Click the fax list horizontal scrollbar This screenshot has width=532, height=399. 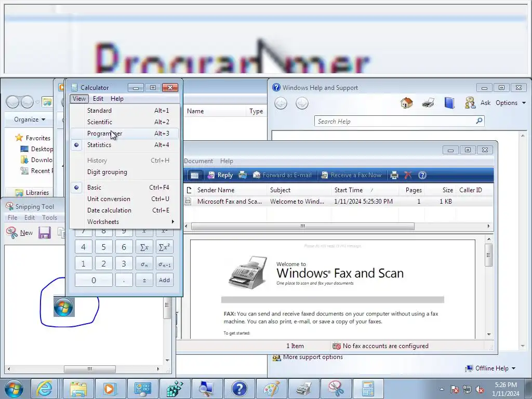pos(303,227)
